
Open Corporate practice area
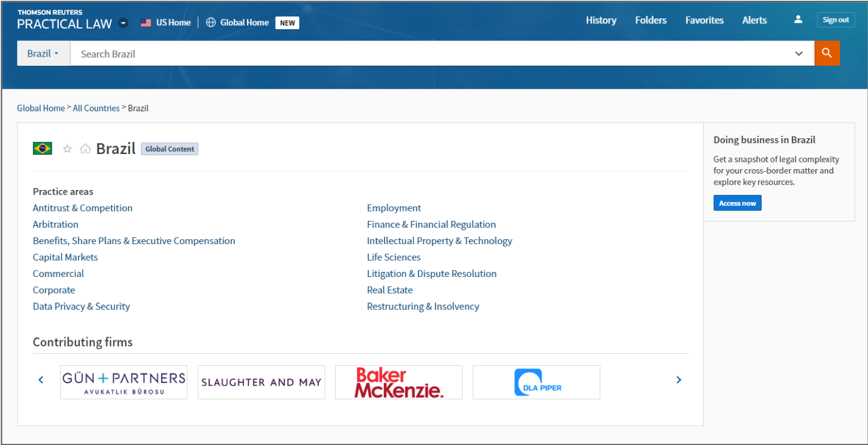click(x=54, y=290)
